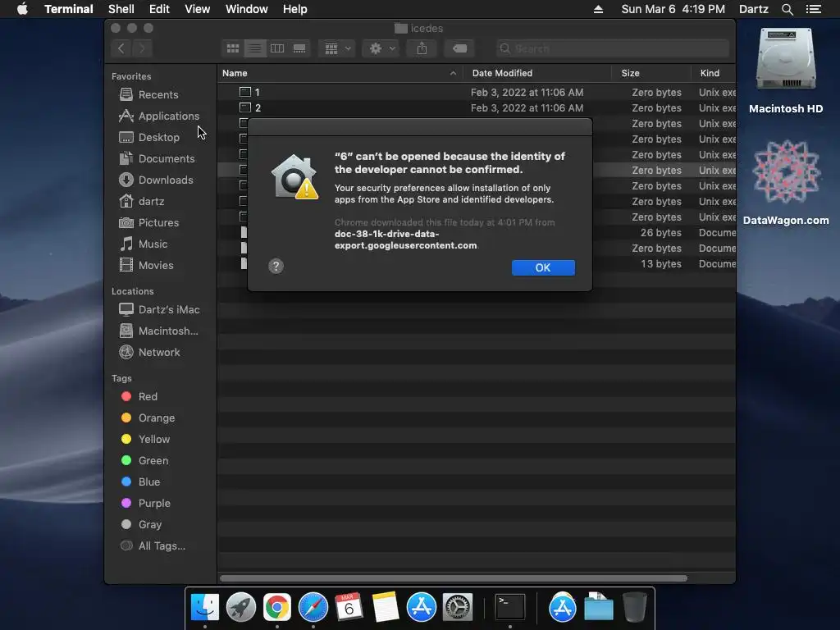Switch Finder to list view
This screenshot has width=840, height=630.
255,48
